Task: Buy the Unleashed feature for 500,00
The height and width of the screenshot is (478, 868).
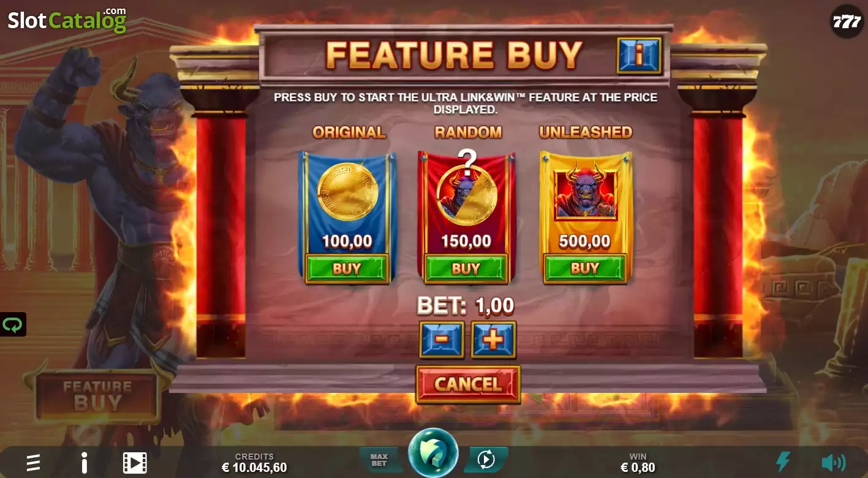Action: point(585,268)
